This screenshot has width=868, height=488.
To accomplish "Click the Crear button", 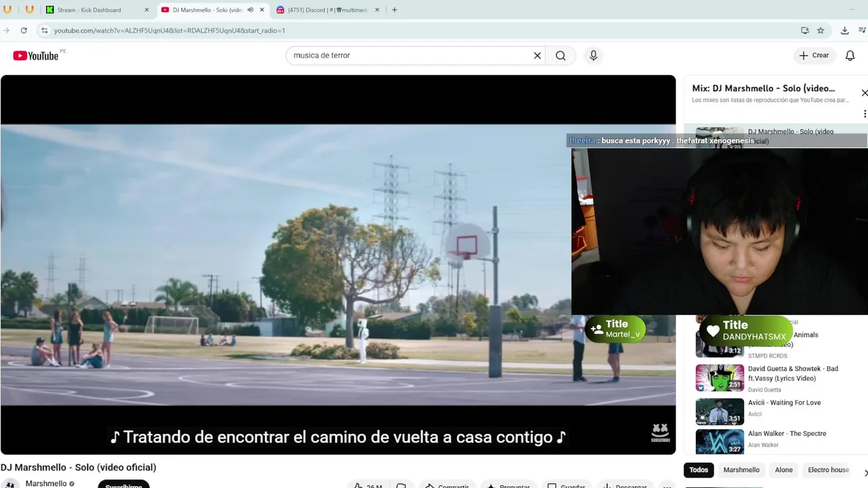I will [814, 56].
